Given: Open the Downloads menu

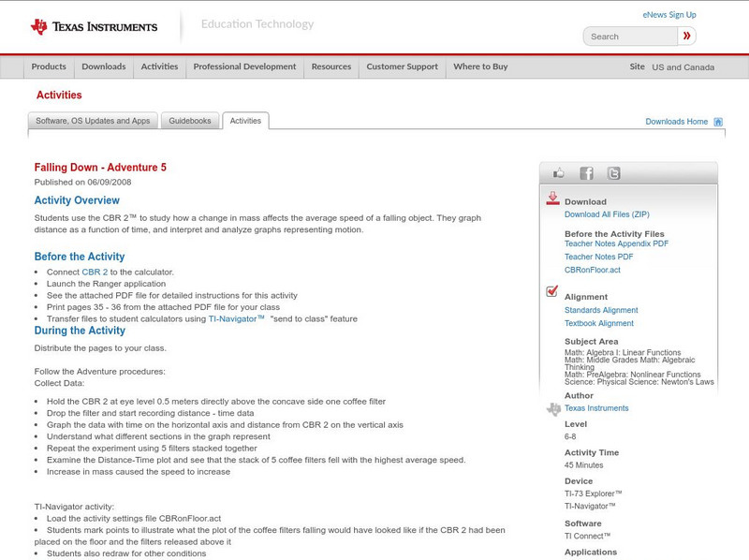Looking at the screenshot, I should [x=104, y=66].
